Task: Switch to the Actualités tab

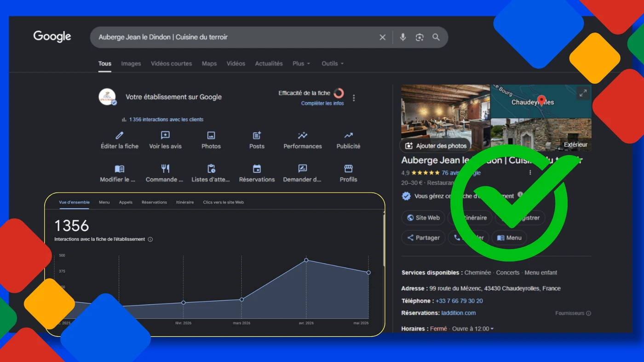Action: [x=269, y=63]
